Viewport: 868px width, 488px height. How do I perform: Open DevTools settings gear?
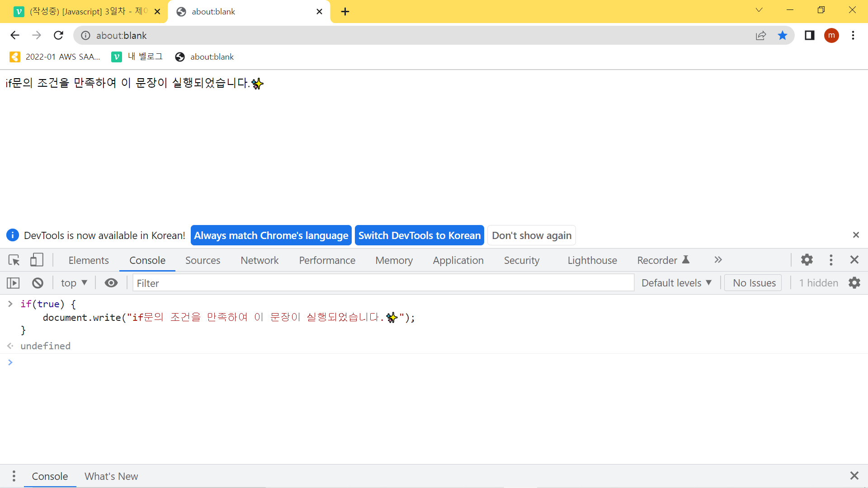click(x=807, y=260)
